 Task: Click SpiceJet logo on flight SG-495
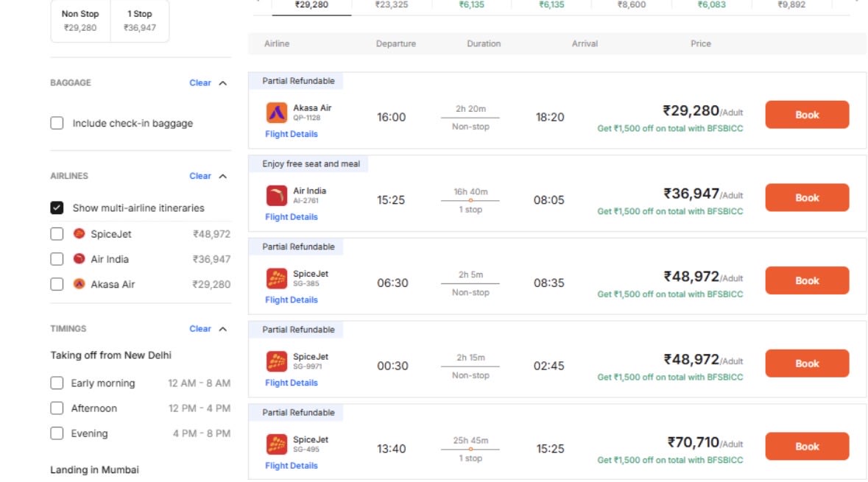tap(276, 444)
